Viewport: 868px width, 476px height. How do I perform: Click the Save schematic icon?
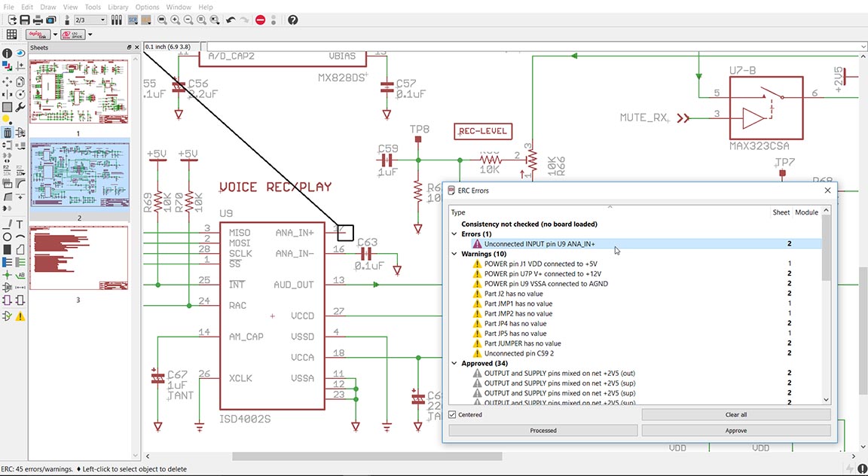point(24,20)
